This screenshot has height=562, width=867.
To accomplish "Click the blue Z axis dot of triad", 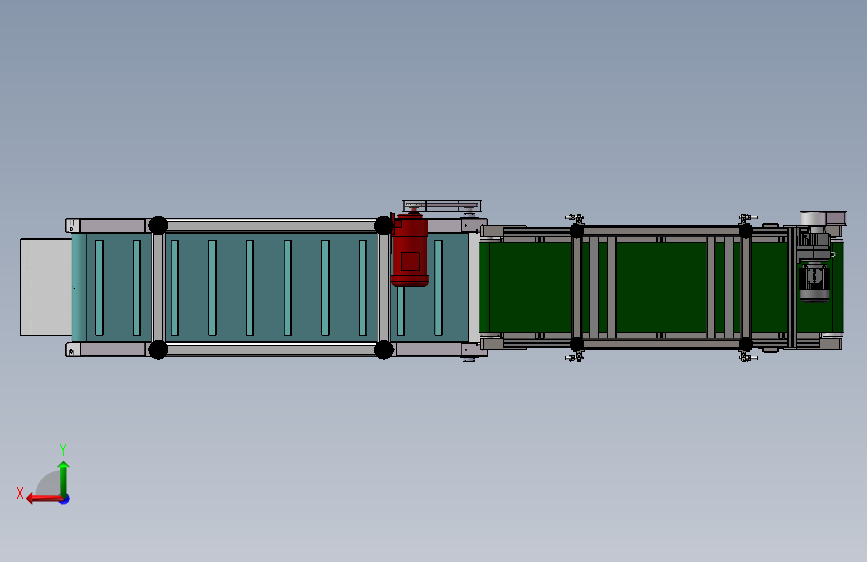I will pos(65,499).
